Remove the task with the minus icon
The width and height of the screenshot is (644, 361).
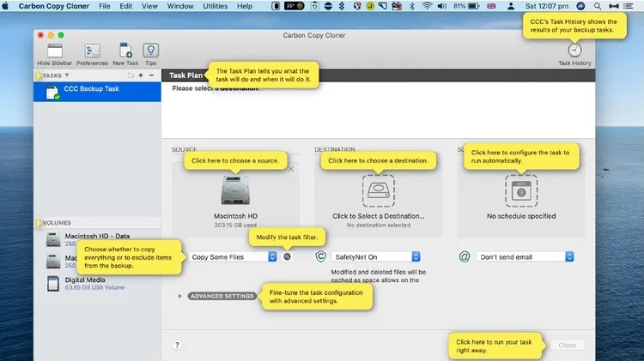point(151,75)
